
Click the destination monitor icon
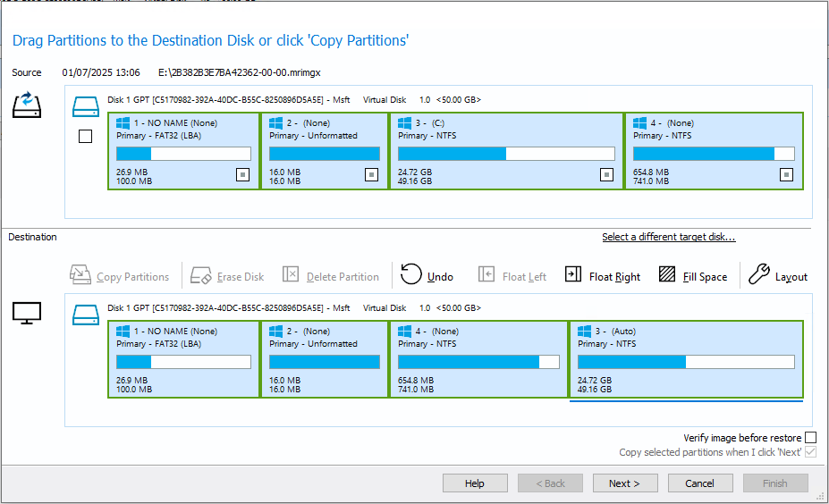pyautogui.click(x=27, y=314)
